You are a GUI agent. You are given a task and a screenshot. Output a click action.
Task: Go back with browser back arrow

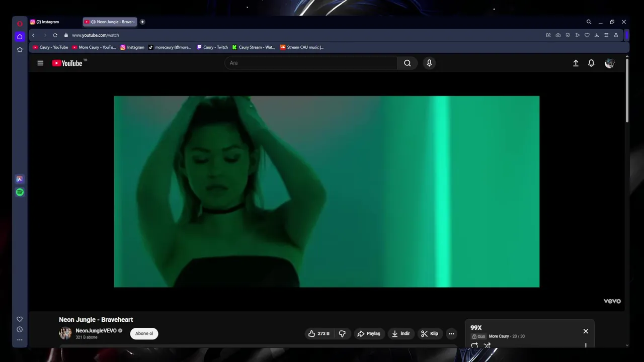33,35
